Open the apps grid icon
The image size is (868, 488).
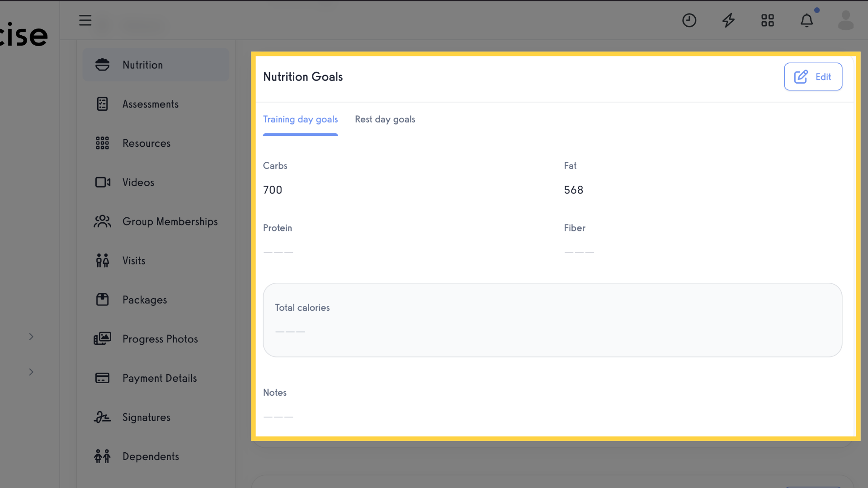pos(768,20)
